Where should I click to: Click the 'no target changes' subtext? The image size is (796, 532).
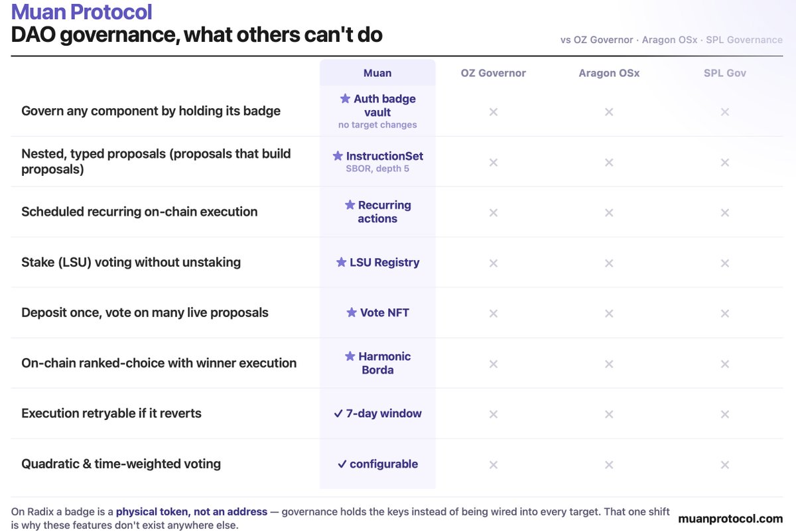[377, 125]
